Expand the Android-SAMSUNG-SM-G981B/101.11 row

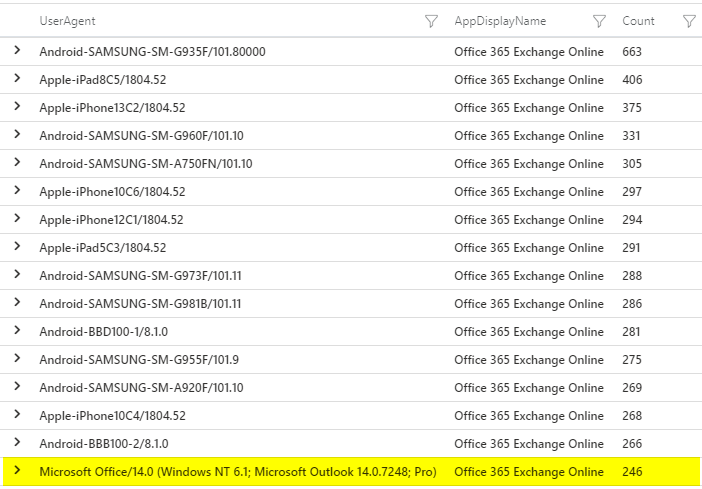[x=17, y=302]
